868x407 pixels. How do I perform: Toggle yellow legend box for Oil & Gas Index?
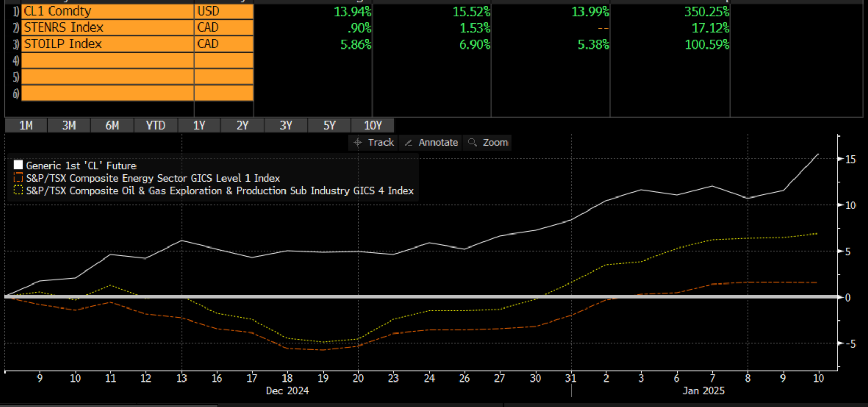tap(18, 190)
